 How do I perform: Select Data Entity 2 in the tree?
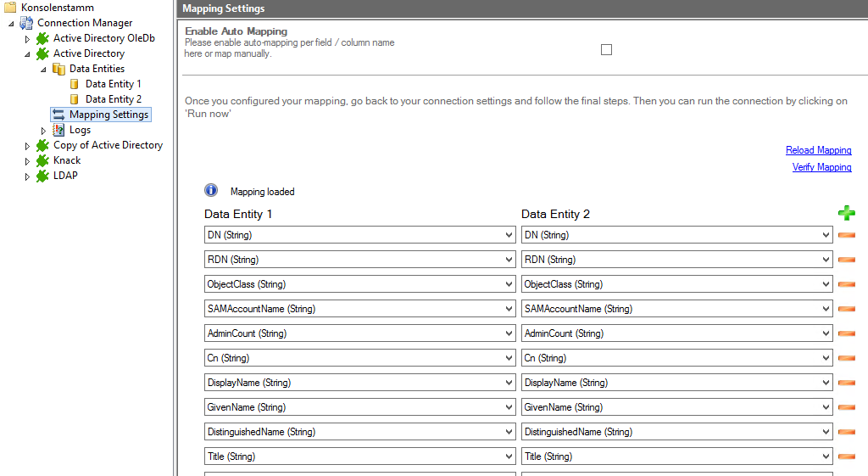tap(113, 99)
